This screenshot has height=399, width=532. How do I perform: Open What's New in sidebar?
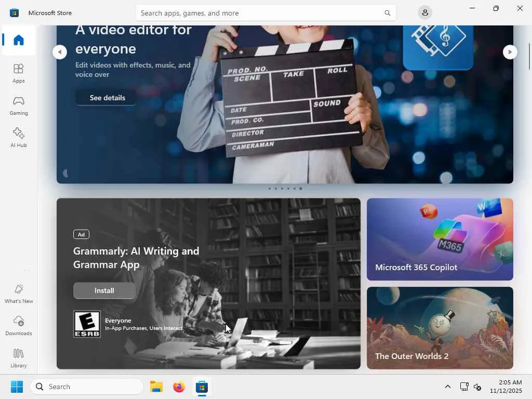[19, 294]
